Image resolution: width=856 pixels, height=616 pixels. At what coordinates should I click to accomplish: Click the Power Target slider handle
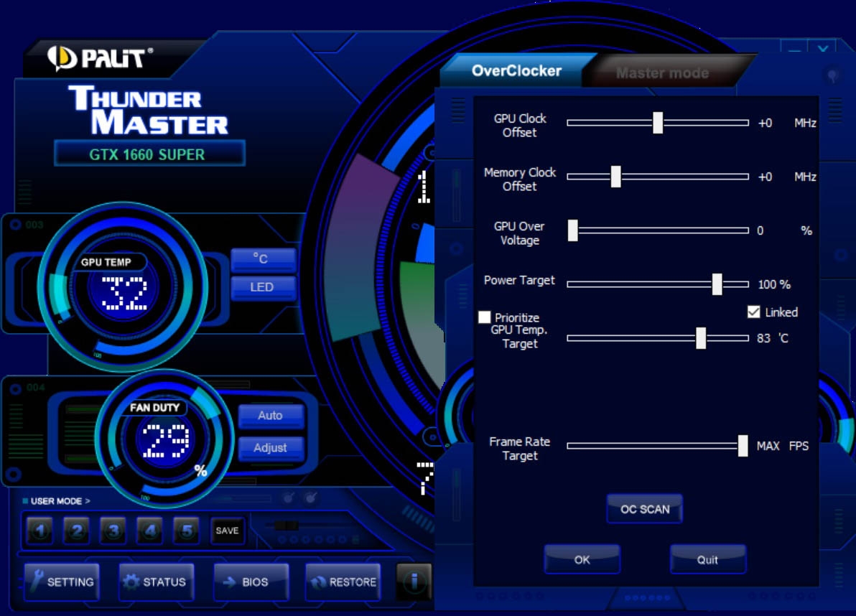(x=717, y=284)
